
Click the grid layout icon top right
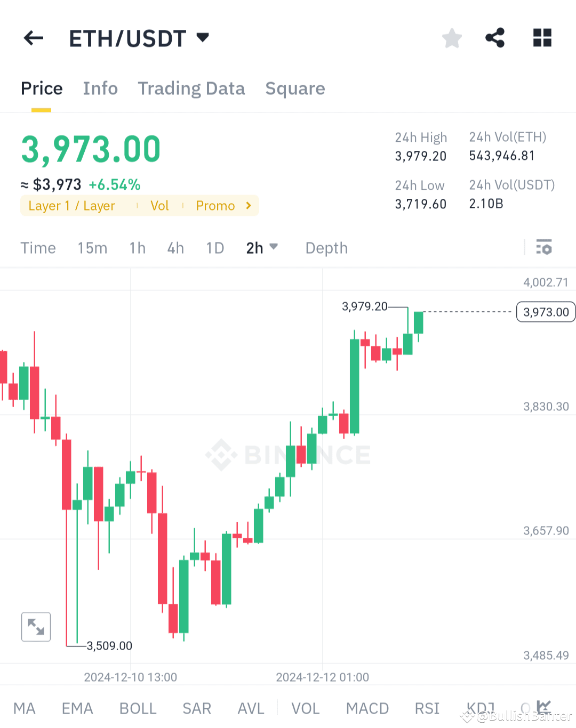(x=542, y=38)
